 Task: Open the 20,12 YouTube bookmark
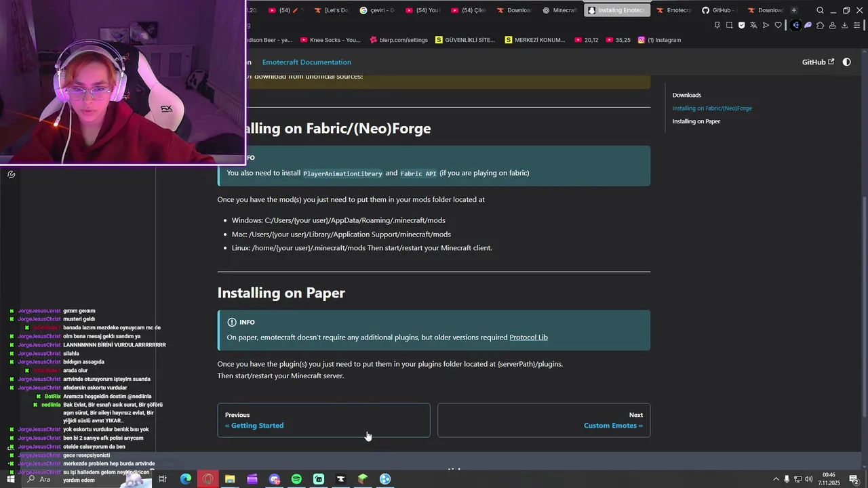click(x=587, y=40)
